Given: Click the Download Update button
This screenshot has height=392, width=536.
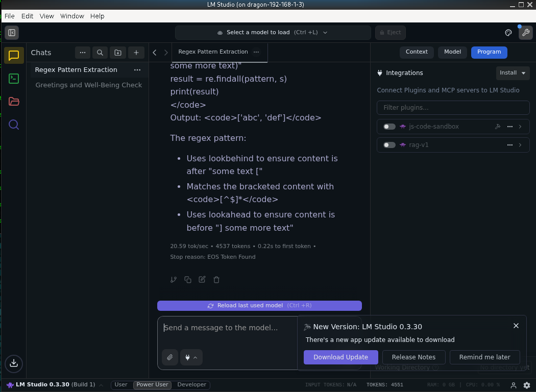Looking at the screenshot, I should pos(340,357).
